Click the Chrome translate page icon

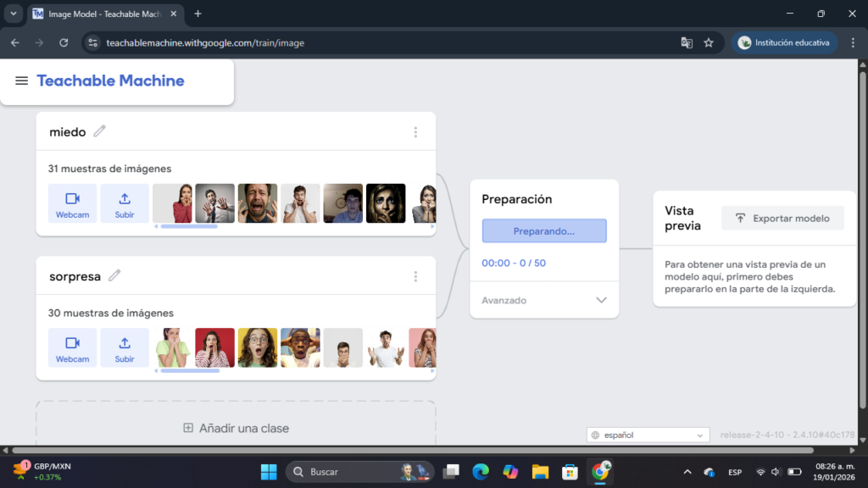tap(687, 42)
